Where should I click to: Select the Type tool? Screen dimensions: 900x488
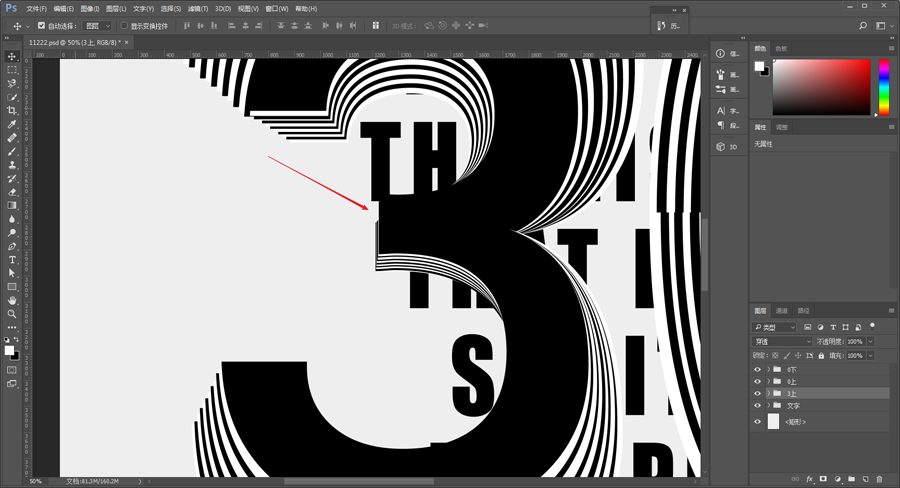tap(11, 260)
